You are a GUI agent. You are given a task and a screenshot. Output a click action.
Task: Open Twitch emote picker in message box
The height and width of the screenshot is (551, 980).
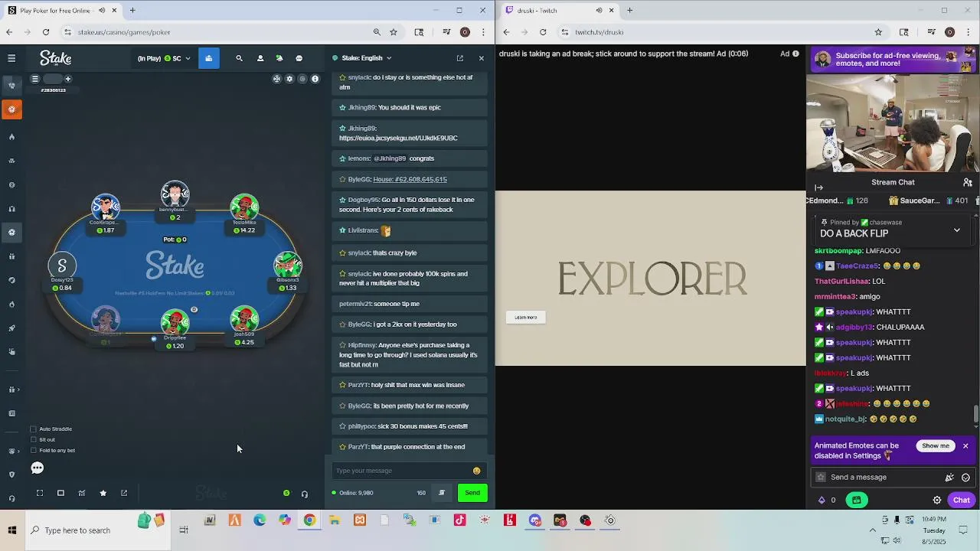(x=965, y=477)
